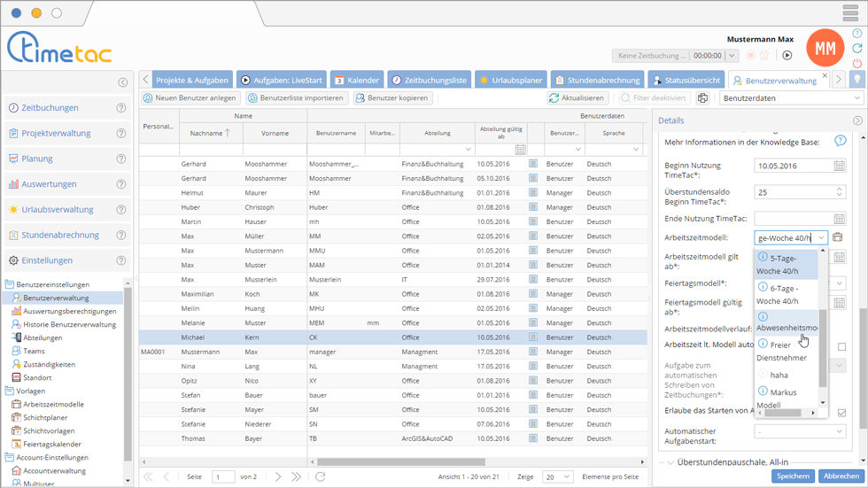Click the Speichern button
The height and width of the screenshot is (488, 868).
[792, 476]
